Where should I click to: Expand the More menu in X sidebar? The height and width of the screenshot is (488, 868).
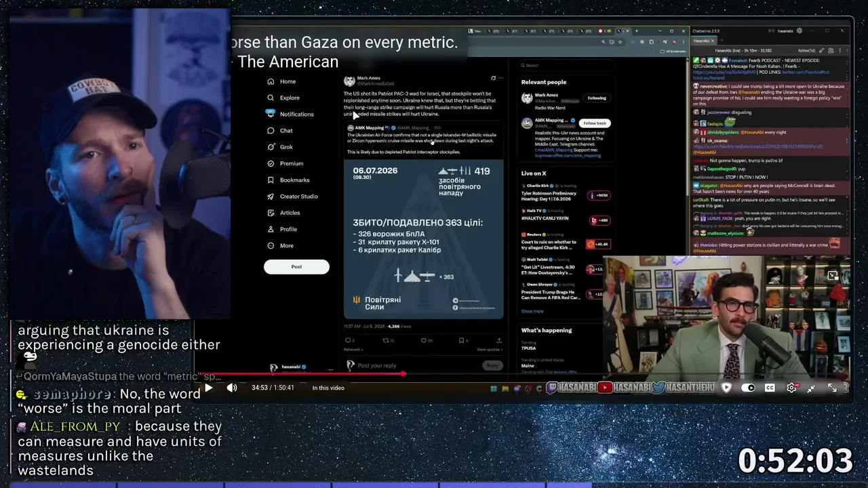pos(280,245)
